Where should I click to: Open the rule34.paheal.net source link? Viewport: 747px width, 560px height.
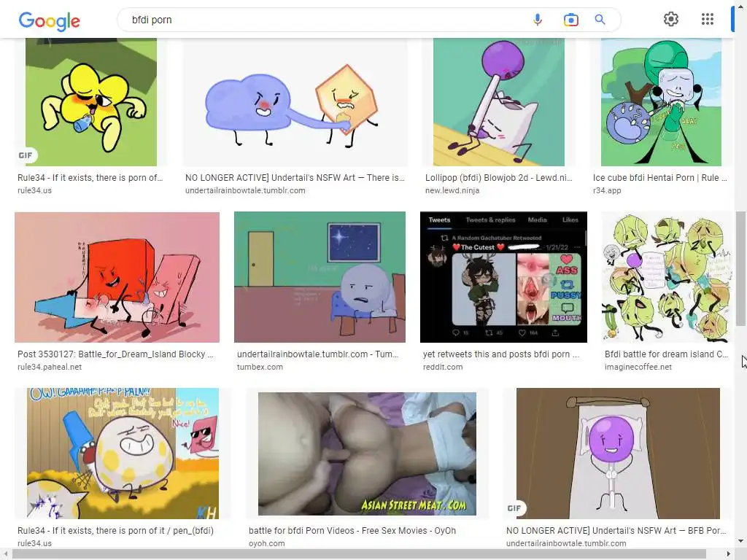50,367
